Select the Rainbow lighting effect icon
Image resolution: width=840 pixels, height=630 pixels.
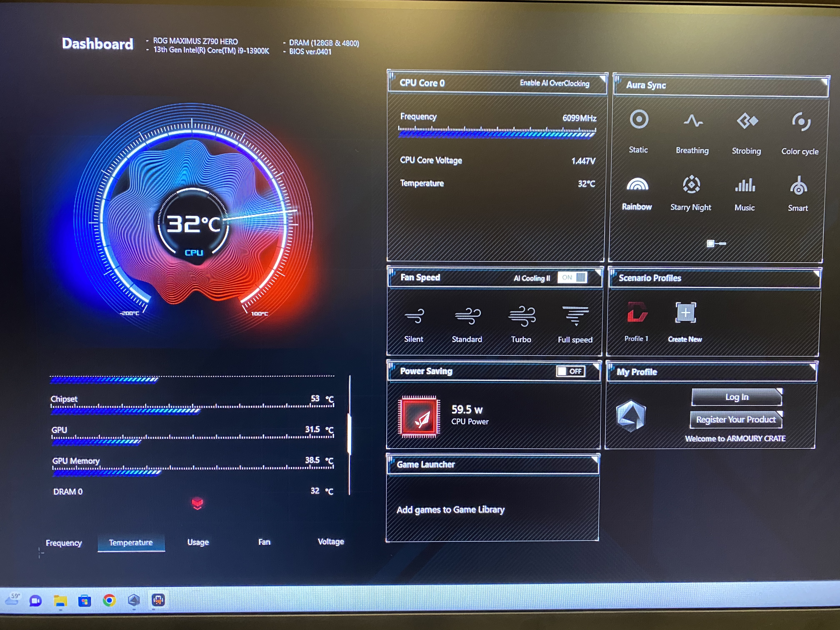[637, 184]
